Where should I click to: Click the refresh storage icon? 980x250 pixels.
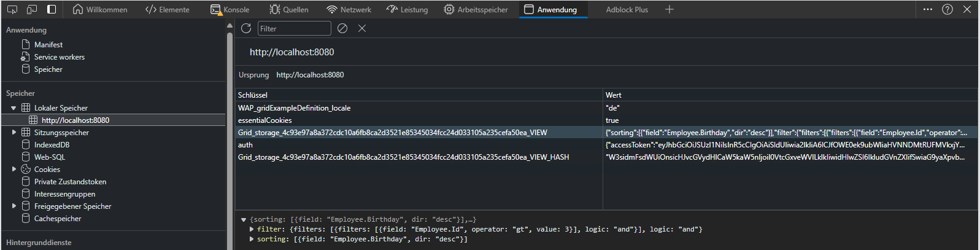[x=246, y=28]
